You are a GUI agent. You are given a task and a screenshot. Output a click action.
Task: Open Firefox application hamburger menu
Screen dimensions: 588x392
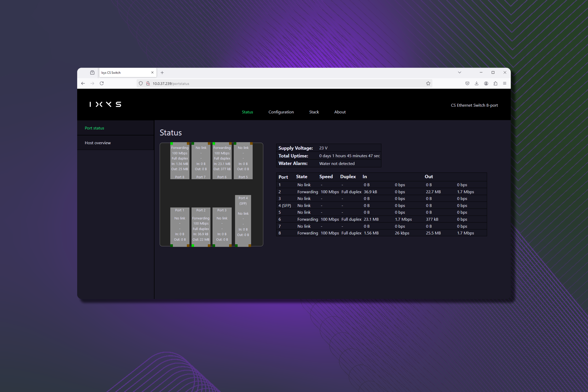[505, 83]
